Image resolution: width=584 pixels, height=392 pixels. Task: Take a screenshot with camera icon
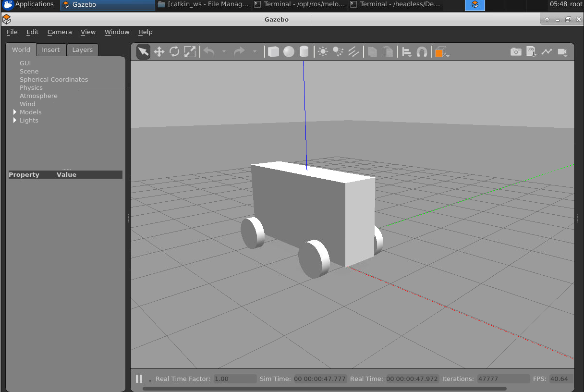coord(516,52)
